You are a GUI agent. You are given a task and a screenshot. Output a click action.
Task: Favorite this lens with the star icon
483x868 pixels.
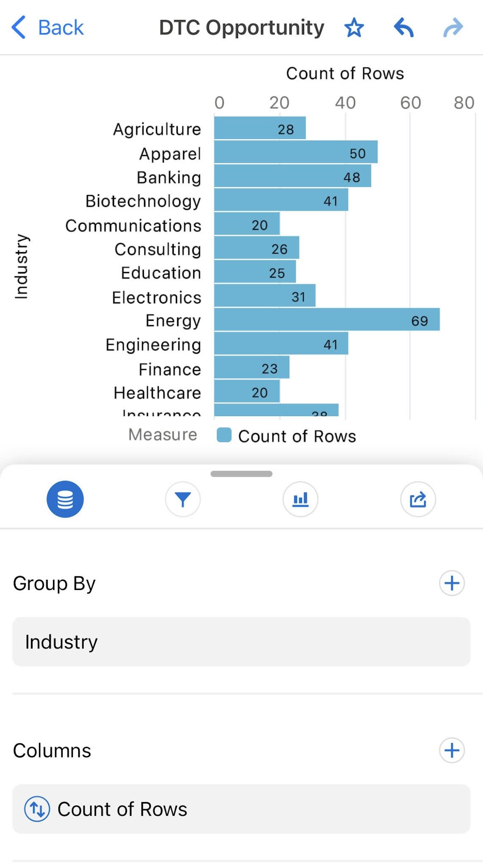354,28
